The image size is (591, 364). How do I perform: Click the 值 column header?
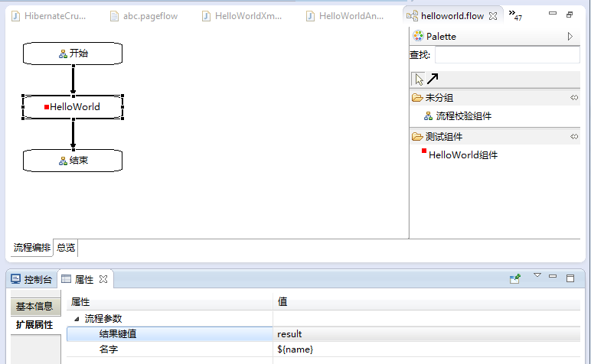coord(426,302)
